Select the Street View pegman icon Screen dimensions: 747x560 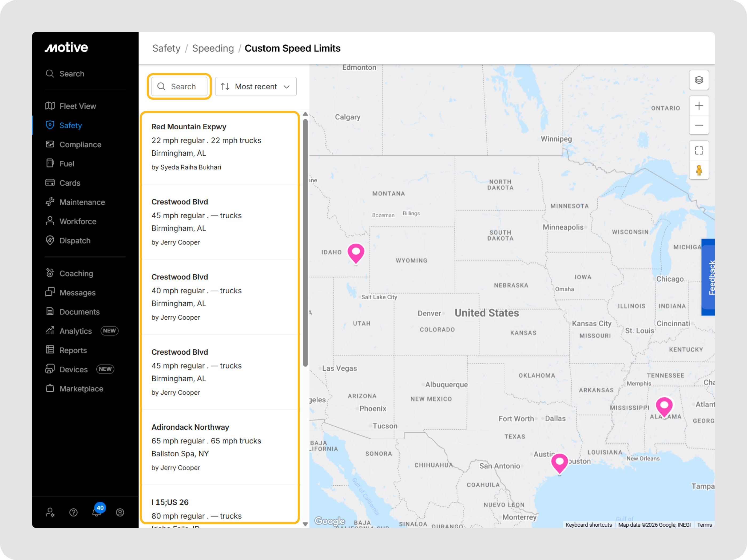(699, 170)
